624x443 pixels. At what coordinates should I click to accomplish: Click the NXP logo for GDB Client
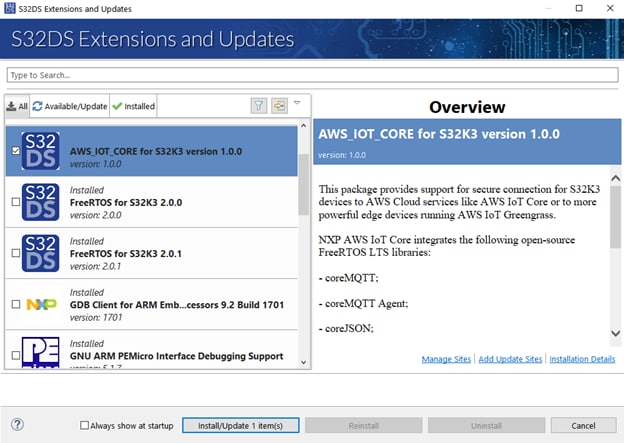click(41, 303)
